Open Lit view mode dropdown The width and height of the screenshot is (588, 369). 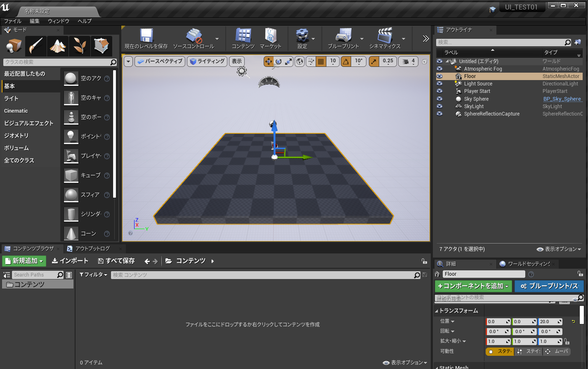207,61
